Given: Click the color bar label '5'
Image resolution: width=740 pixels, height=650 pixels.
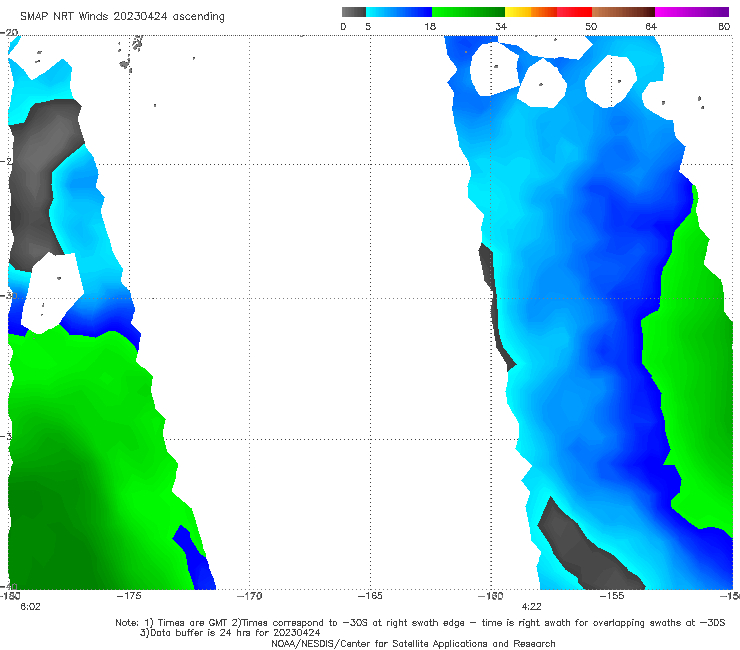Looking at the screenshot, I should (368, 26).
